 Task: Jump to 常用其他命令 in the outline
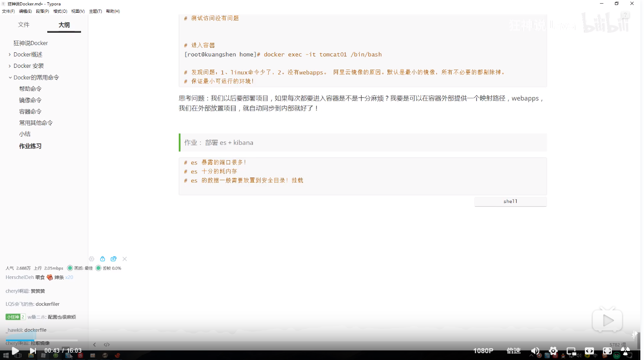(36, 123)
